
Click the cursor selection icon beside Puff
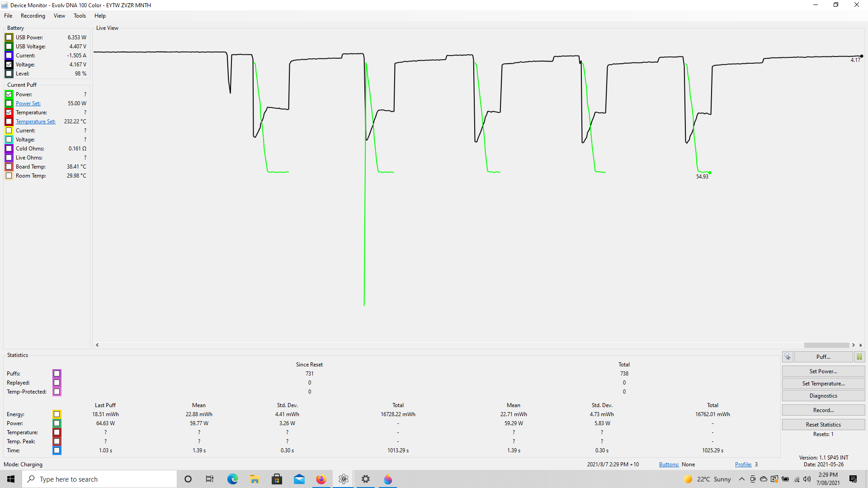pos(788,357)
